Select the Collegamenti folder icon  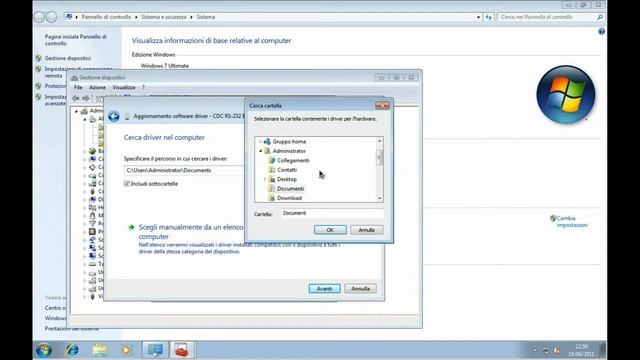point(272,160)
